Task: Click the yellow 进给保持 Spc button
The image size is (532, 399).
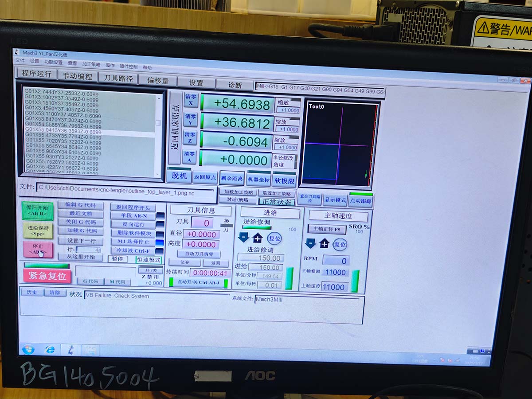Action: point(38,231)
